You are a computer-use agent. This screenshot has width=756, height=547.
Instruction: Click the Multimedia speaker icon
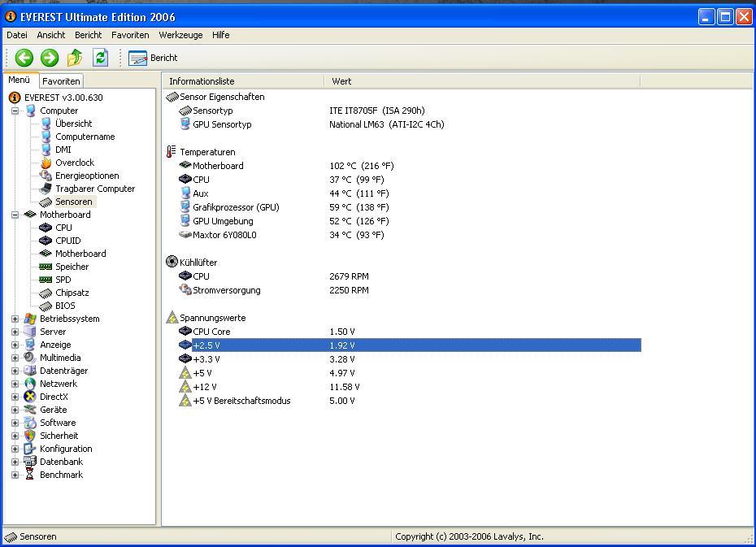(x=30, y=358)
